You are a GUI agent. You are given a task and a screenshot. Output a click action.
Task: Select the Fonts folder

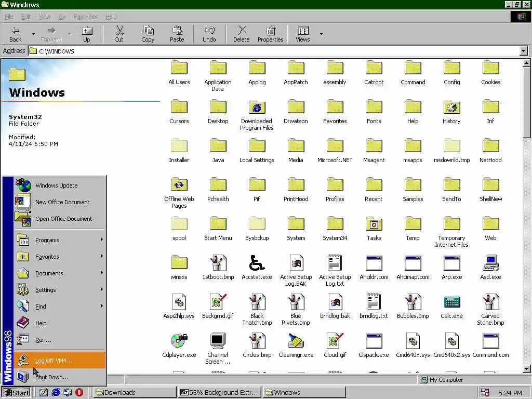[x=374, y=112]
